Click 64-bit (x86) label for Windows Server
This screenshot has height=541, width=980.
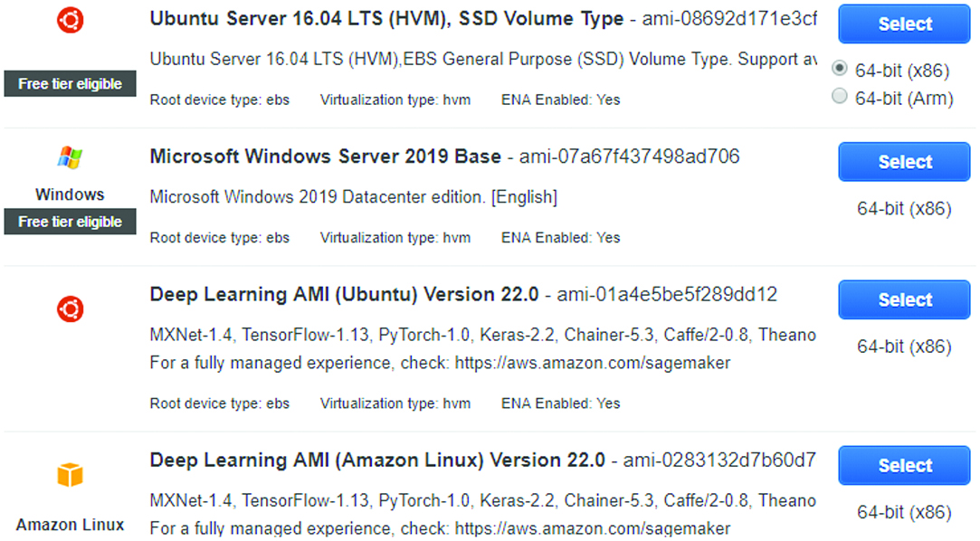tap(904, 209)
